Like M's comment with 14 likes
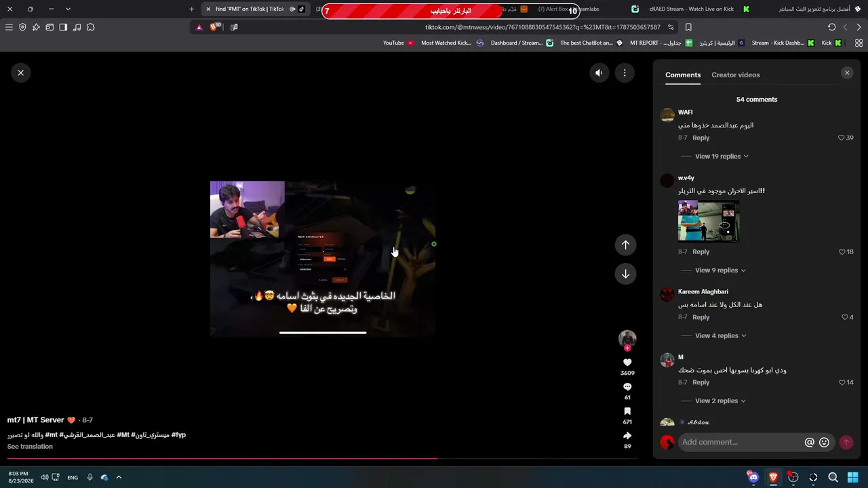The height and width of the screenshot is (488, 868). pyautogui.click(x=842, y=383)
